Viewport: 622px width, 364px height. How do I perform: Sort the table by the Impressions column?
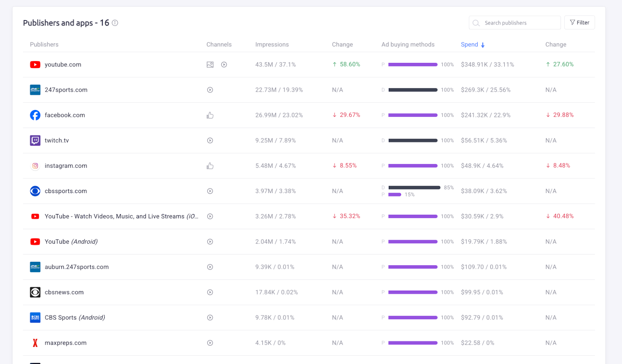272,44
